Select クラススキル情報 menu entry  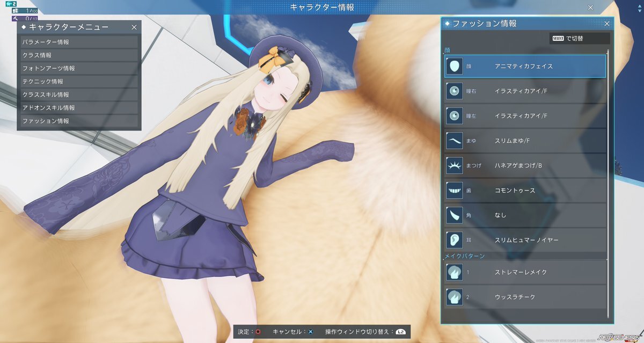(79, 94)
